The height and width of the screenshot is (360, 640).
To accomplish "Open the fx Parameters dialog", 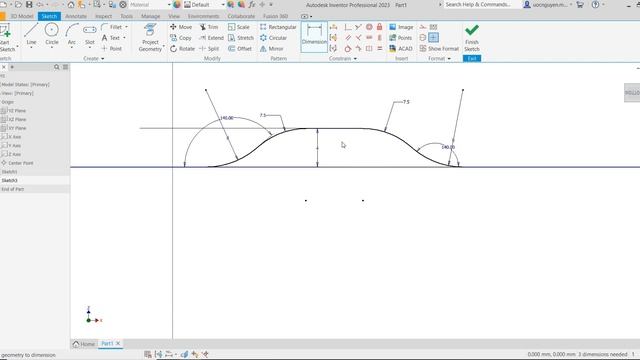I will 252,4.
